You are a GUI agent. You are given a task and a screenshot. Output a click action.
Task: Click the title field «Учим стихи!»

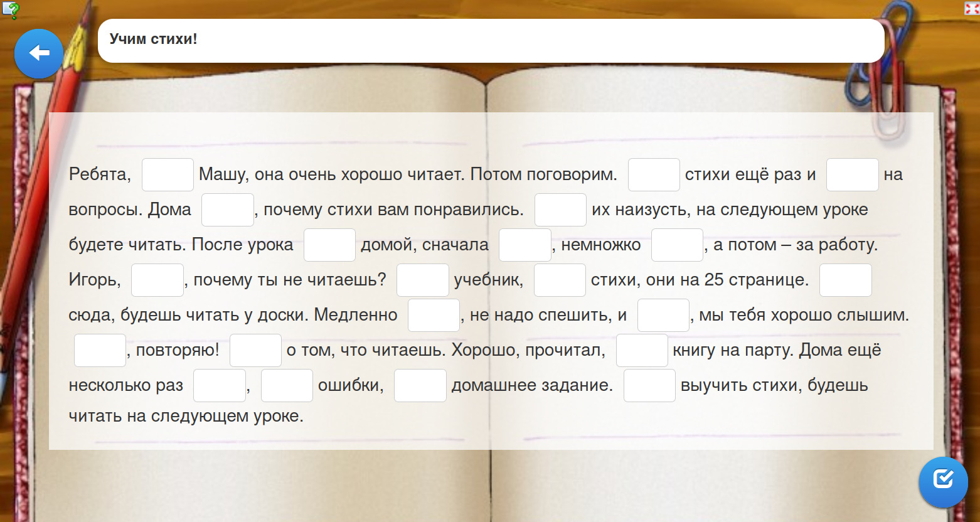pos(489,41)
